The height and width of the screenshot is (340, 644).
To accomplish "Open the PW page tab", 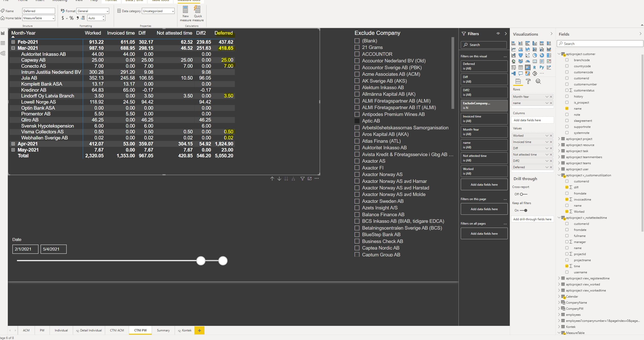I will tap(42, 330).
